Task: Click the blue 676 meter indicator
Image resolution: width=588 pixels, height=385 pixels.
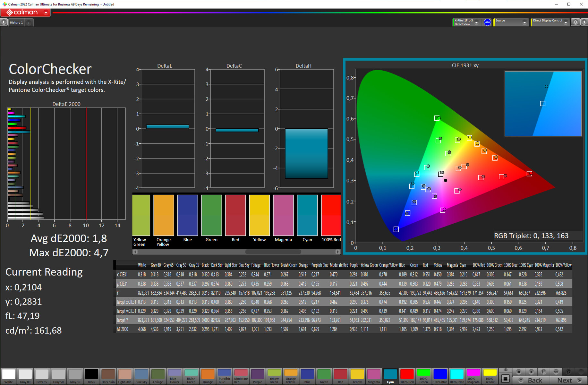Action: [487, 22]
